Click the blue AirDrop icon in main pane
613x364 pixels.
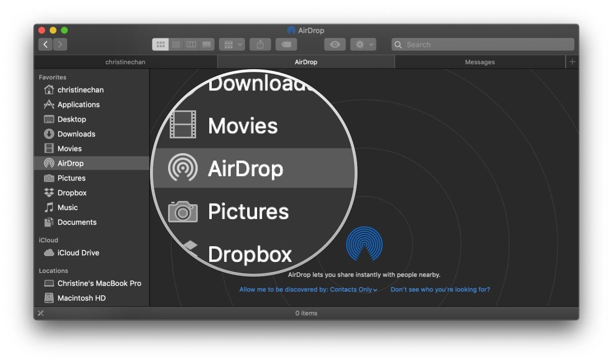[364, 244]
